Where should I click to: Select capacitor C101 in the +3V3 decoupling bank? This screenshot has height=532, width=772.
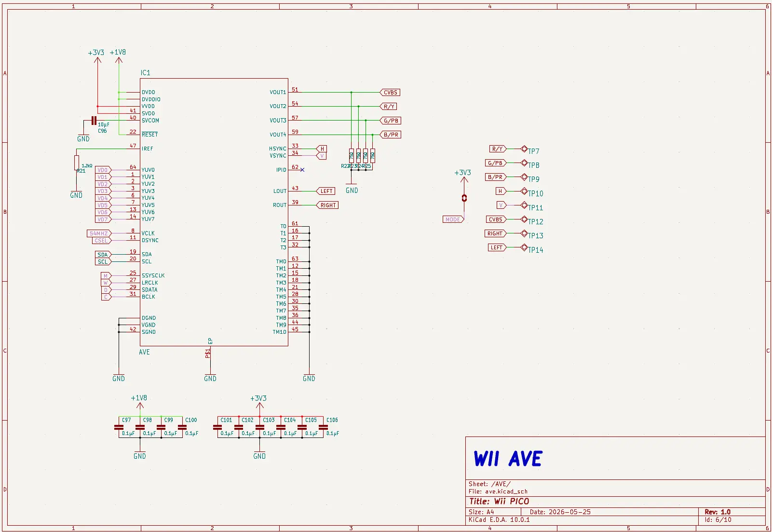pyautogui.click(x=217, y=427)
